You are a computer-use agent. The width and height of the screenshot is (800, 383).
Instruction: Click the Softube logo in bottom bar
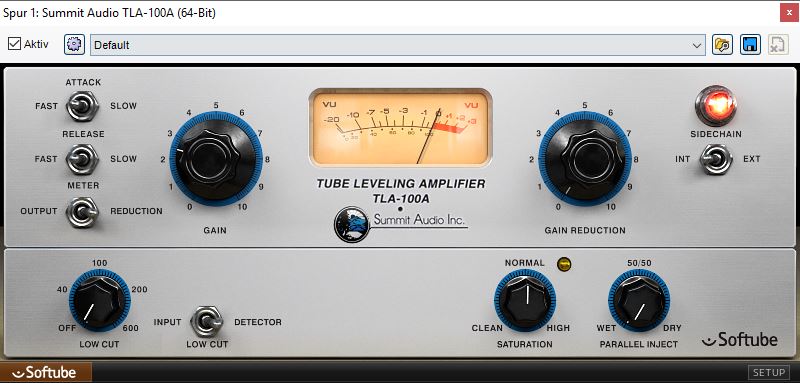click(45, 373)
